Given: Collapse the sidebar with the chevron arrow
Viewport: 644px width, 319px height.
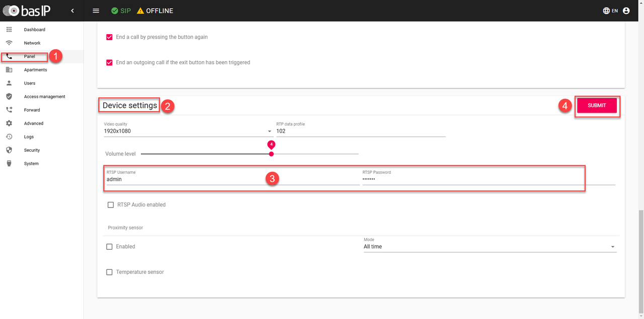Looking at the screenshot, I should 72,11.
